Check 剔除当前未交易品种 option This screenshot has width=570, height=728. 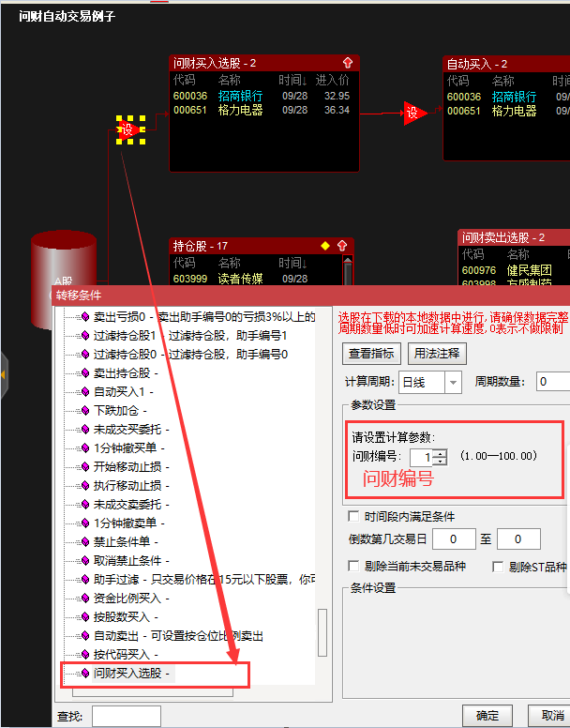353,567
